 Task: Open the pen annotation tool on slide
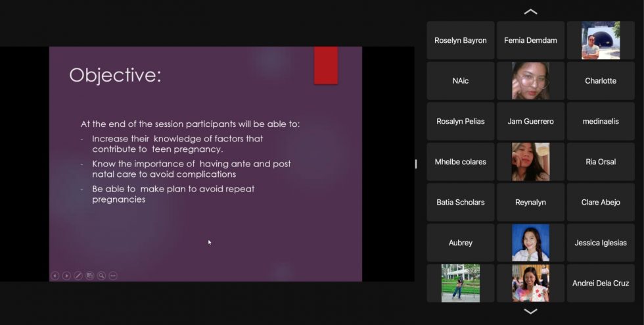(78, 276)
